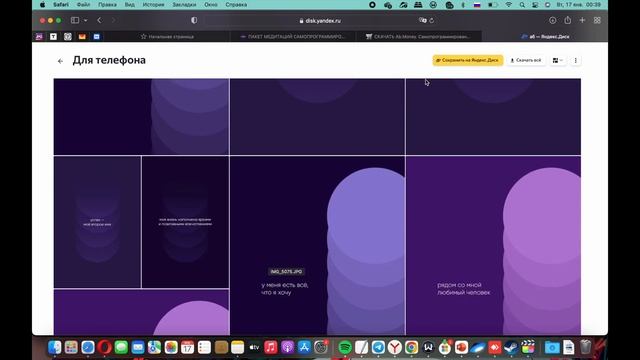Expand the sidebar tab group dropdown arrow
Image resolution: width=640 pixels, height=360 pixels.
click(85, 20)
